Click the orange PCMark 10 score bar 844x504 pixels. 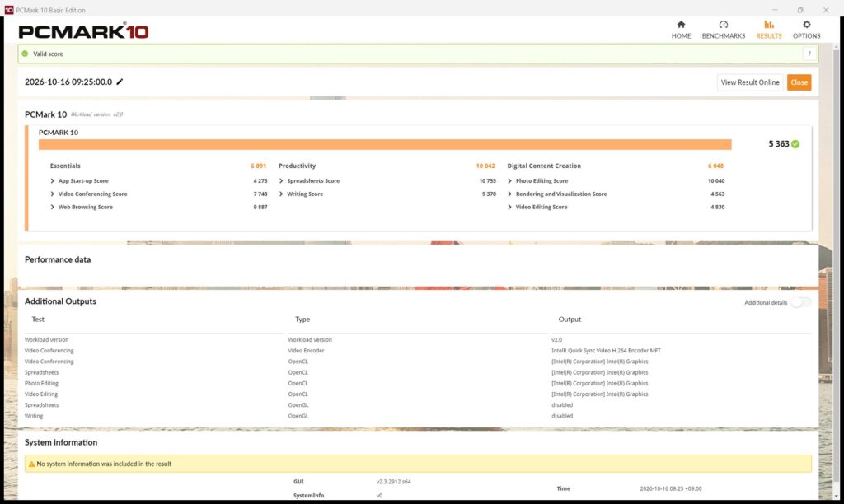click(385, 144)
